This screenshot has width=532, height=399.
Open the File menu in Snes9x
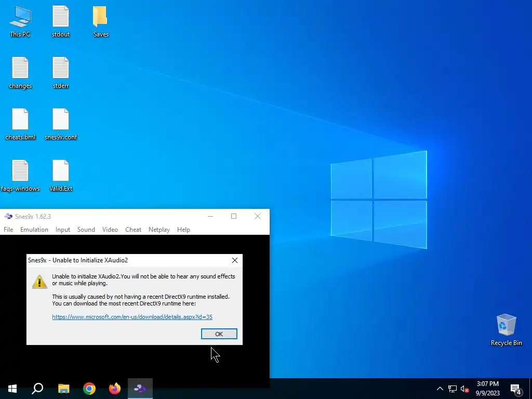pyautogui.click(x=8, y=230)
